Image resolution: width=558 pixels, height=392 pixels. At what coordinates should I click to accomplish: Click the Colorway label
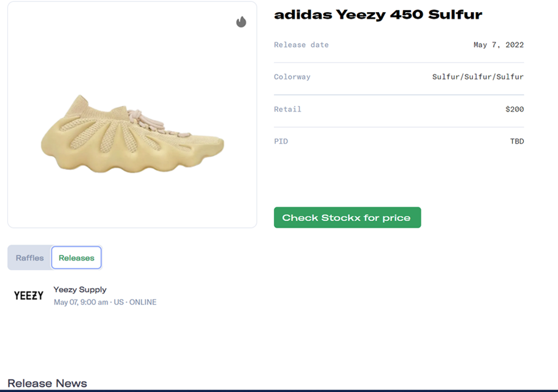point(292,77)
